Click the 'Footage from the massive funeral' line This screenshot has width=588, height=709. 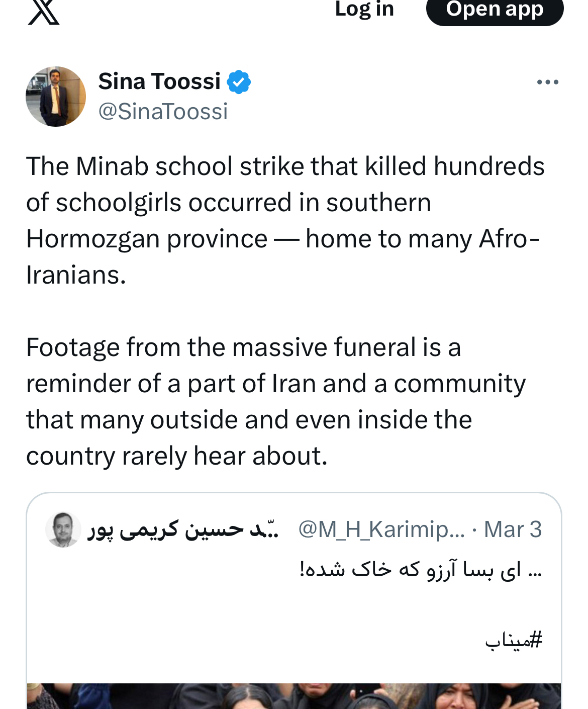[x=243, y=347]
